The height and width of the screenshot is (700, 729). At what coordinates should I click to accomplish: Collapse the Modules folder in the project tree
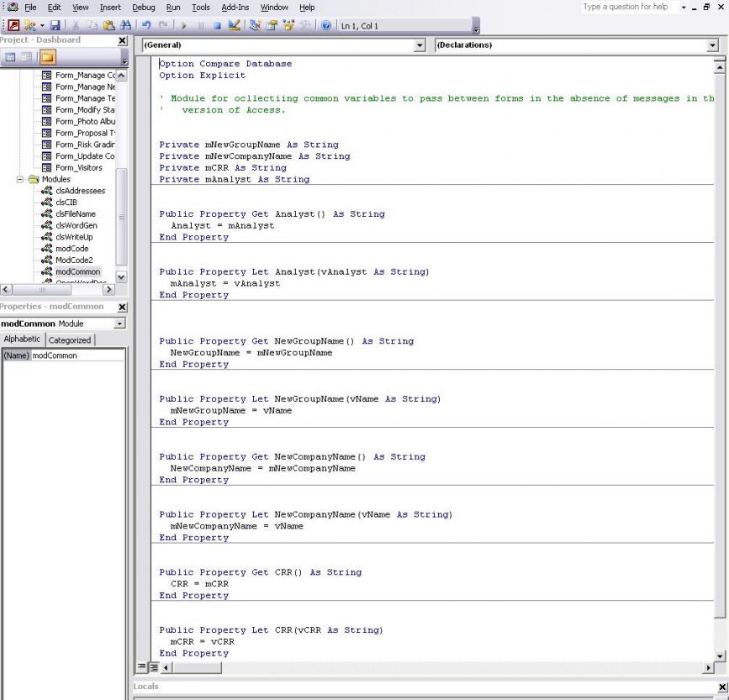(21, 179)
